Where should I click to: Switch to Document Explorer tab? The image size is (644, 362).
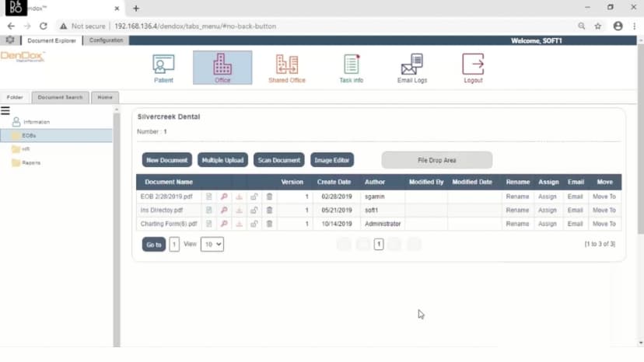point(52,40)
